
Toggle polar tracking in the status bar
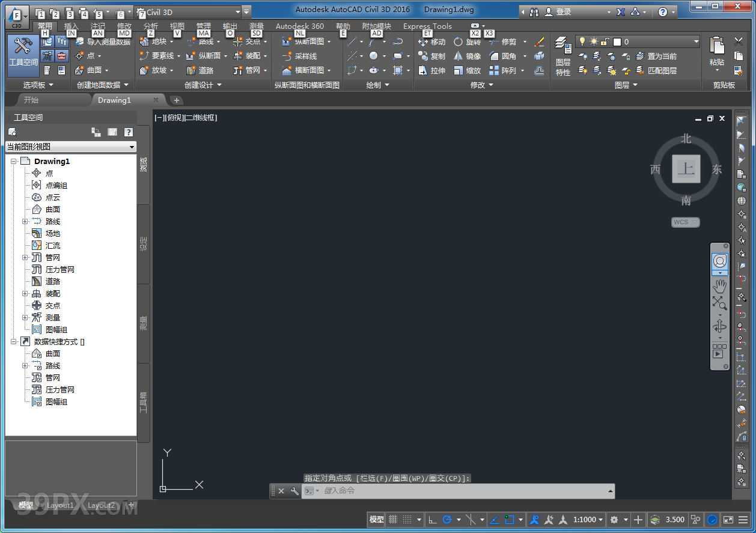coord(447,519)
